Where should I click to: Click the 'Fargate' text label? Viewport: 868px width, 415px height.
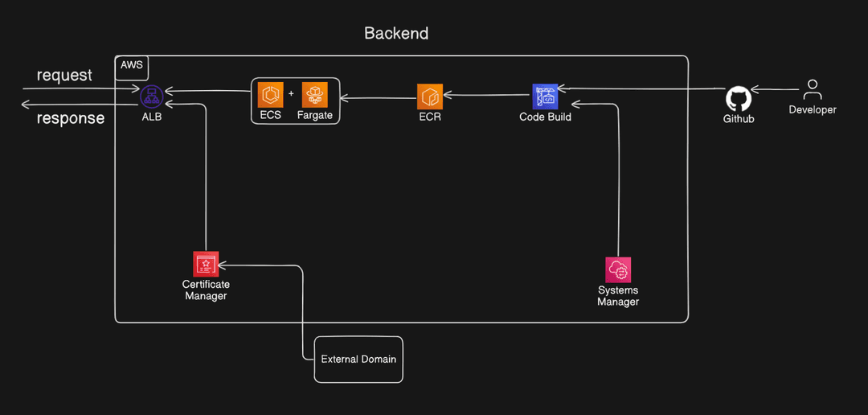click(x=315, y=116)
